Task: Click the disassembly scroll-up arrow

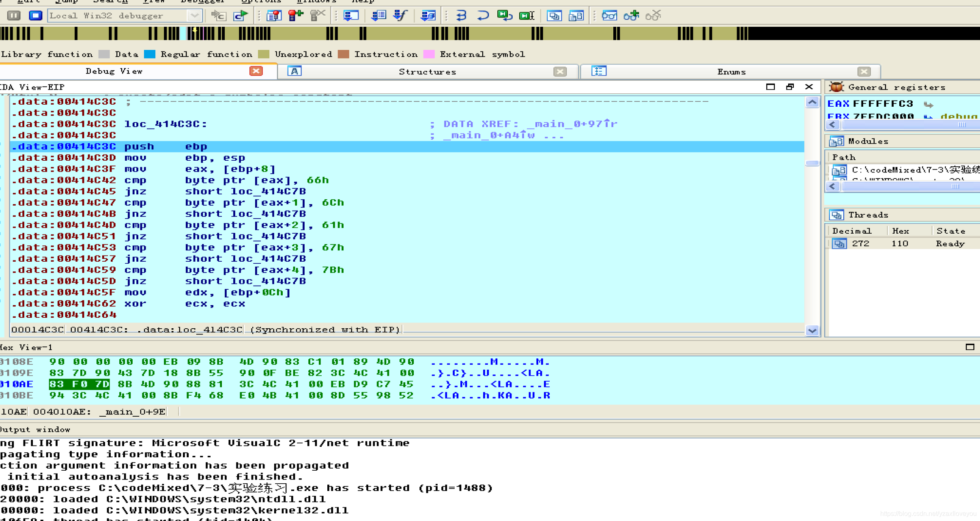Action: pos(812,102)
